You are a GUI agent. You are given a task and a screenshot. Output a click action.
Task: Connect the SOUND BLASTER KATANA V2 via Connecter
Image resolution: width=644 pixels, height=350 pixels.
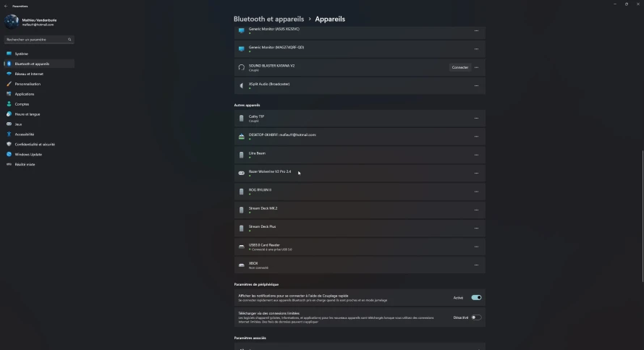(460, 67)
